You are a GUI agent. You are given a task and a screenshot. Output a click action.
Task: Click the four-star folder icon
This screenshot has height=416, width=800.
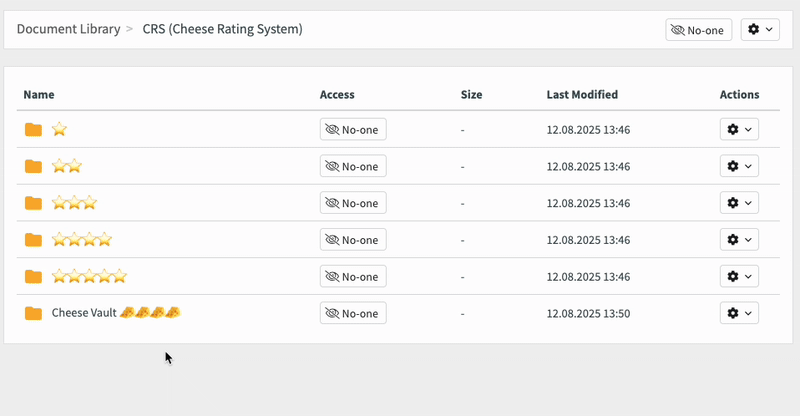(34, 240)
